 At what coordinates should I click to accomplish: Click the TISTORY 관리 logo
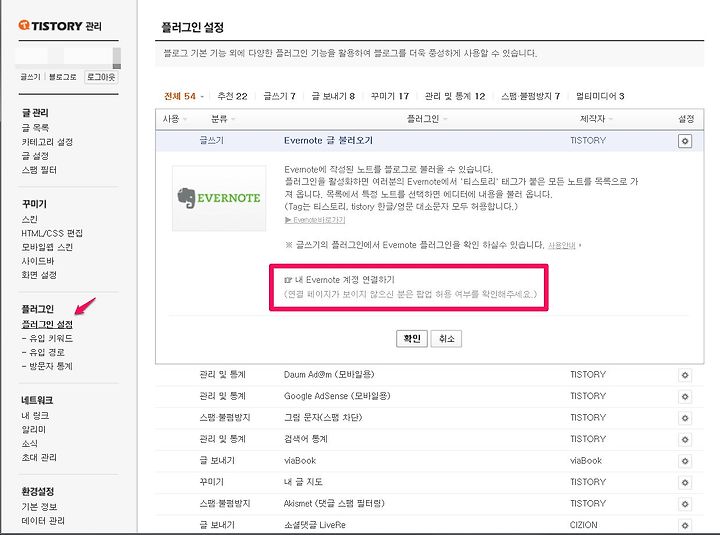pyautogui.click(x=60, y=26)
